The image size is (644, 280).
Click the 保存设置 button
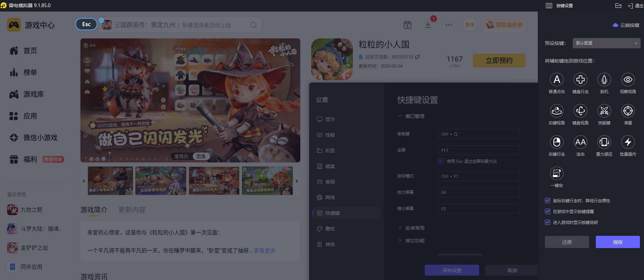coord(452,270)
